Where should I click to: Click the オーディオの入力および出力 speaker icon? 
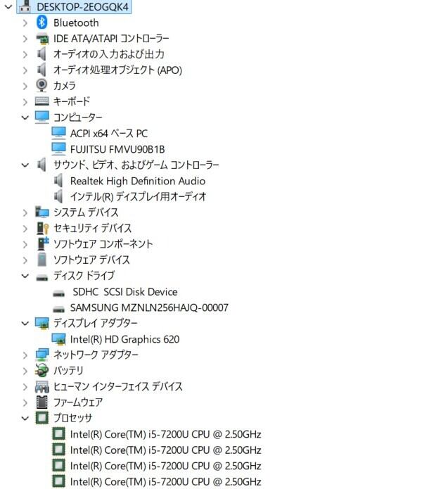click(41, 54)
